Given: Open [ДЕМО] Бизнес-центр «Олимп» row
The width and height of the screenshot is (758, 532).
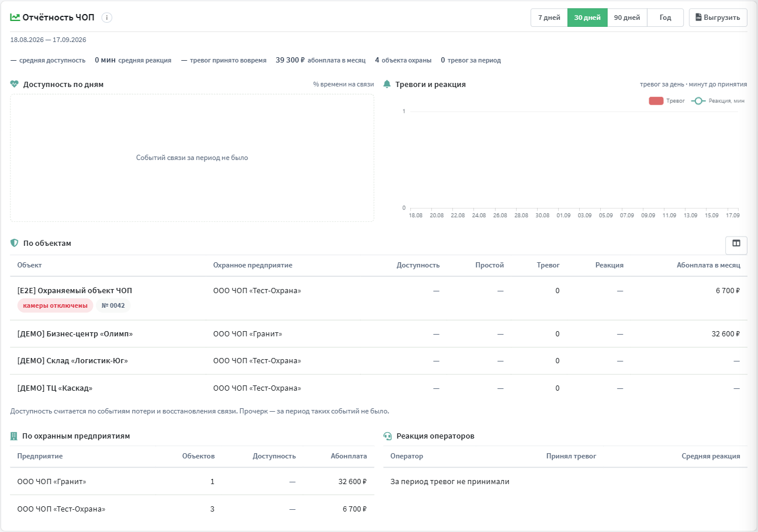Looking at the screenshot, I should pyautogui.click(x=379, y=334).
